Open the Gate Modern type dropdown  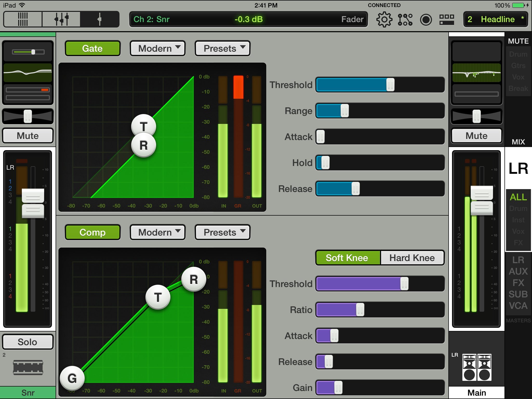click(158, 48)
